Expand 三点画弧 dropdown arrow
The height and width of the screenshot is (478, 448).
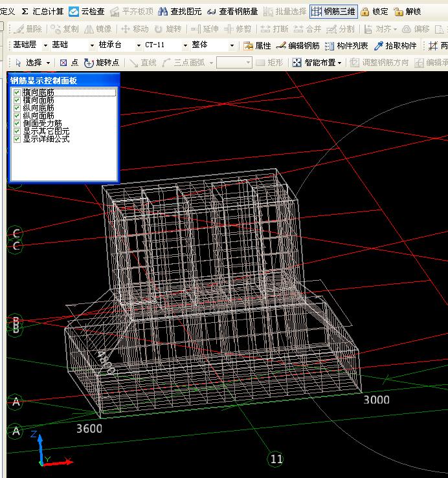click(x=211, y=63)
